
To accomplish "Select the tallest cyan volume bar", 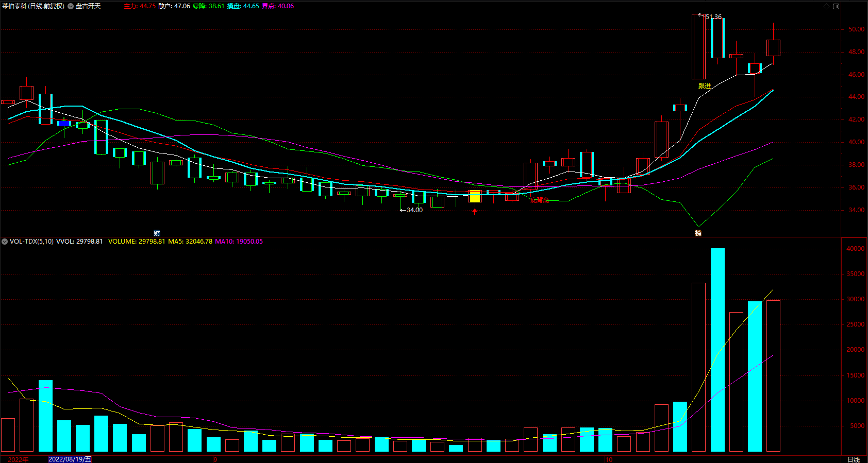I will pyautogui.click(x=717, y=350).
